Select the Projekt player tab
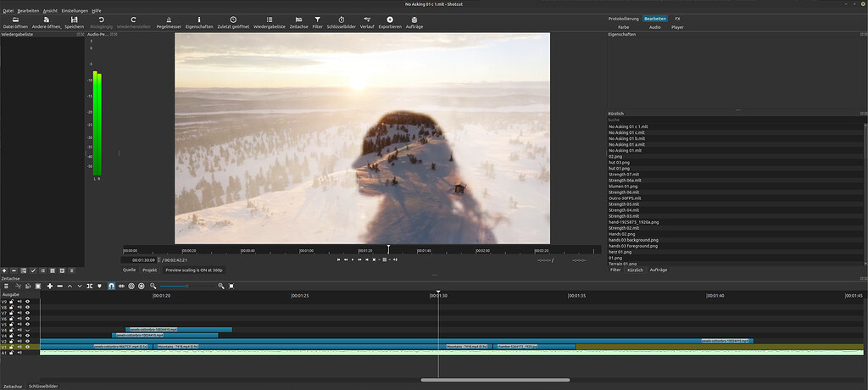 coord(149,270)
